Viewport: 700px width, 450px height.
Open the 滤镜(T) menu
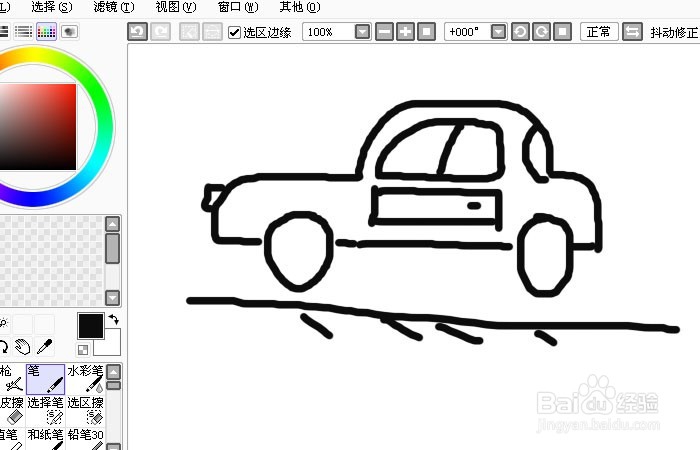click(x=114, y=7)
